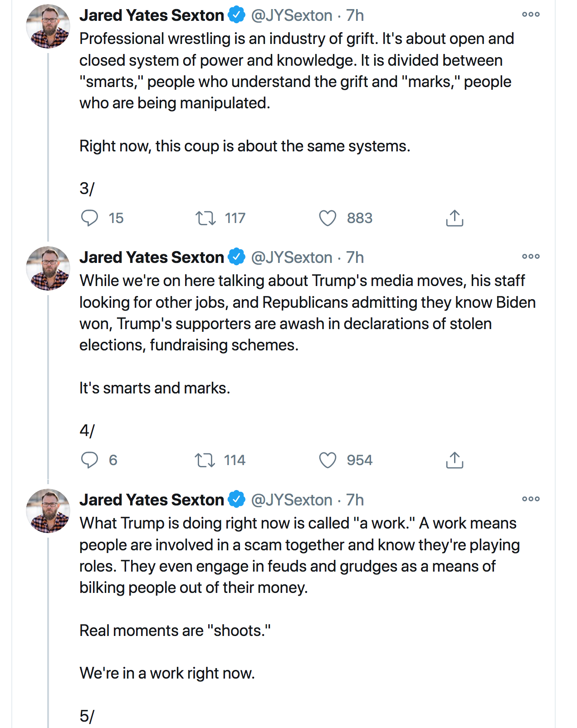Open Jared Yates Sexton name on tweet 3/
Screen dimensions: 577x728
tap(152, 15)
